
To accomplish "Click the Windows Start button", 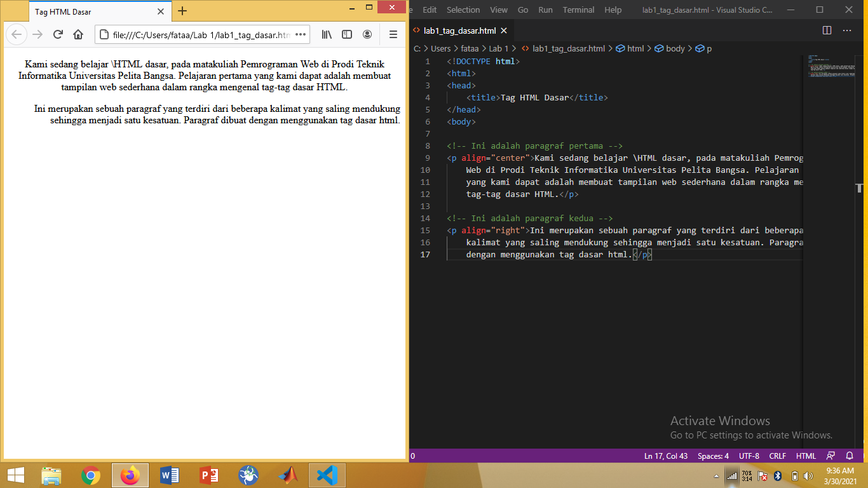I will pyautogui.click(x=15, y=475).
